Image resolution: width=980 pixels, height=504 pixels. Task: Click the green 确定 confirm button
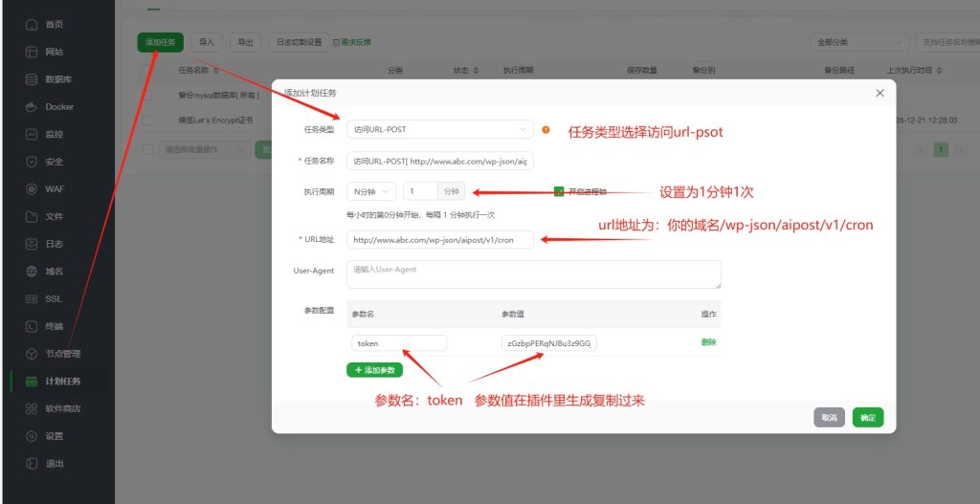click(867, 418)
